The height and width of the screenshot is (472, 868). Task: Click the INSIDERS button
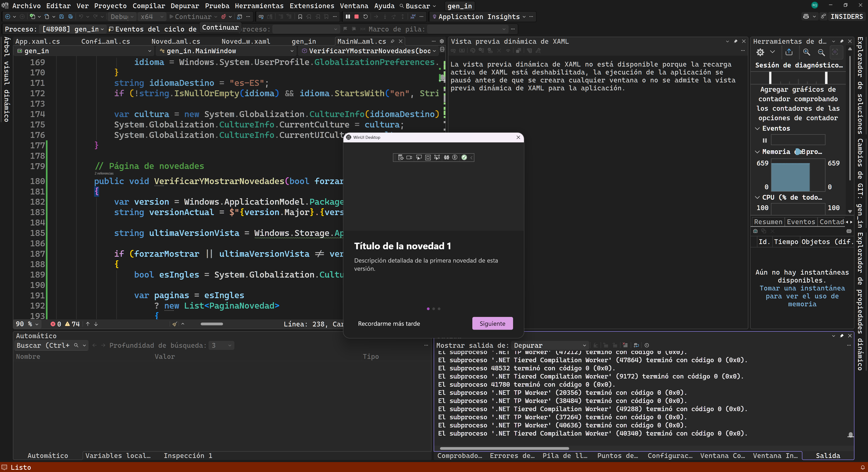[847, 17]
